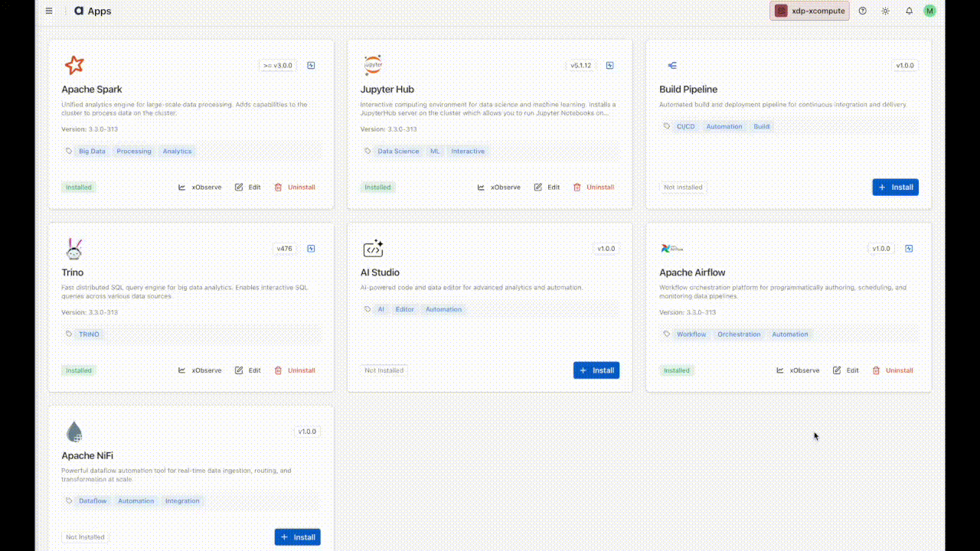Click the Analytics tag on Apache Spark
The image size is (980, 551).
coord(177,152)
